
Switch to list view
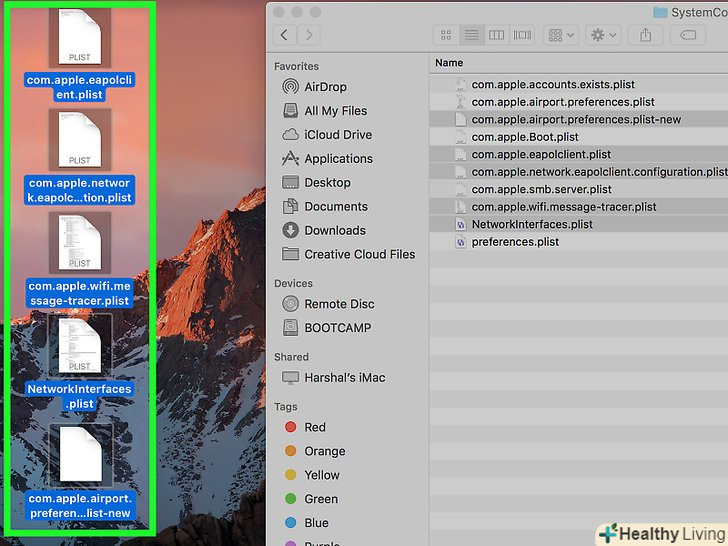pyautogui.click(x=471, y=35)
